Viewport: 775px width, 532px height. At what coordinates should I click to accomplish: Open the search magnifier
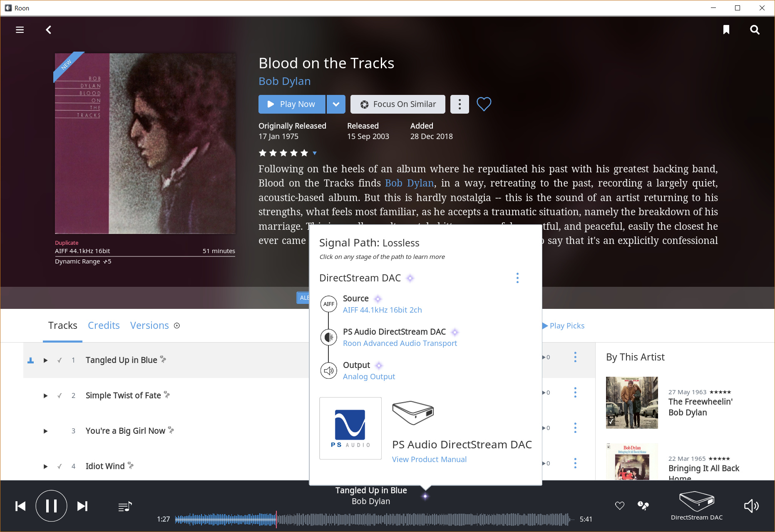coord(755,30)
